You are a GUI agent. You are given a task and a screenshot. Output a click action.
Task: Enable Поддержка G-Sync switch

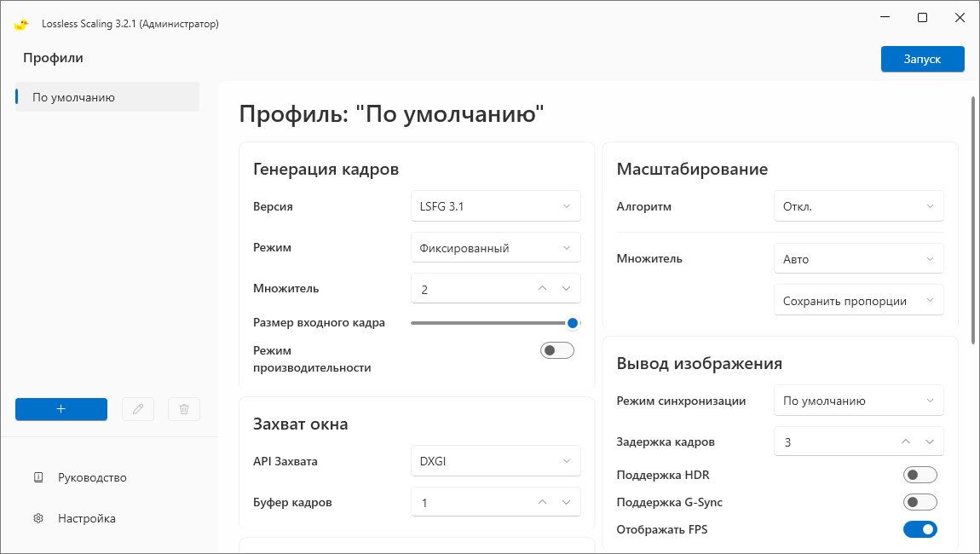coord(919,502)
